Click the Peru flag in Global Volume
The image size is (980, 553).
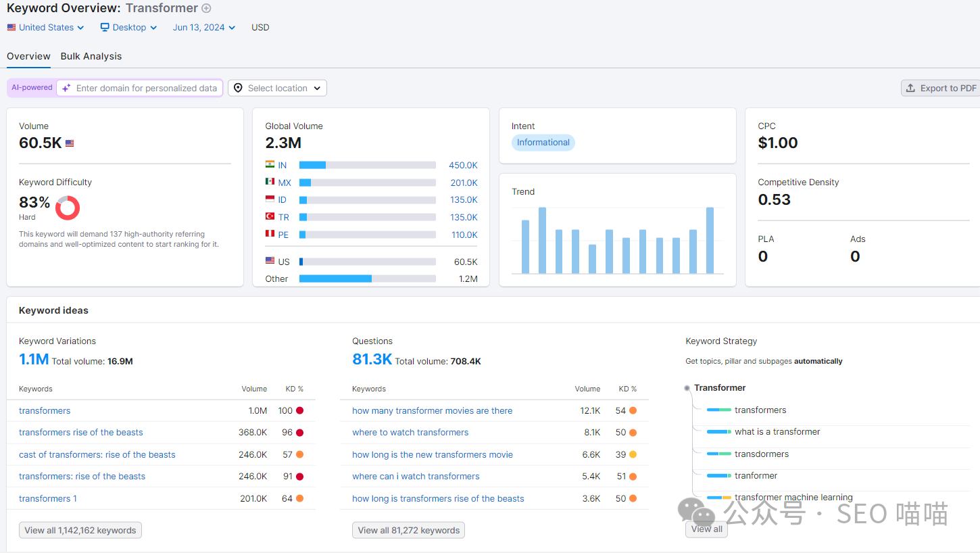270,234
